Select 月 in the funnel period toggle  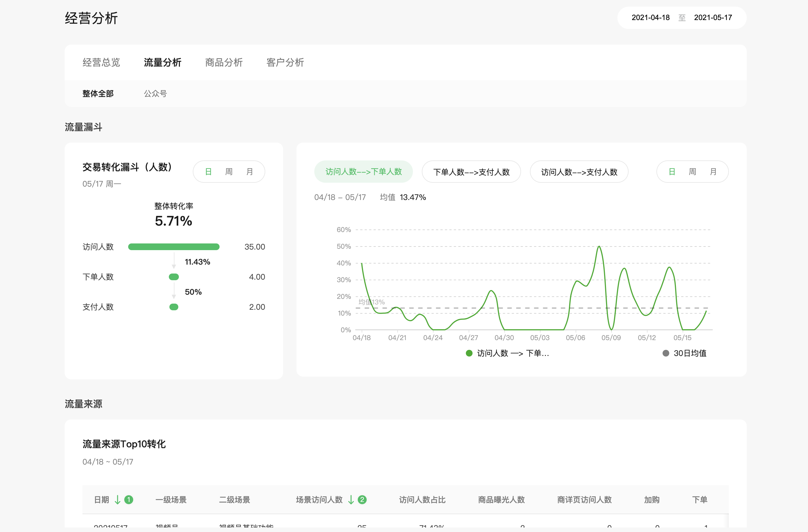(250, 172)
